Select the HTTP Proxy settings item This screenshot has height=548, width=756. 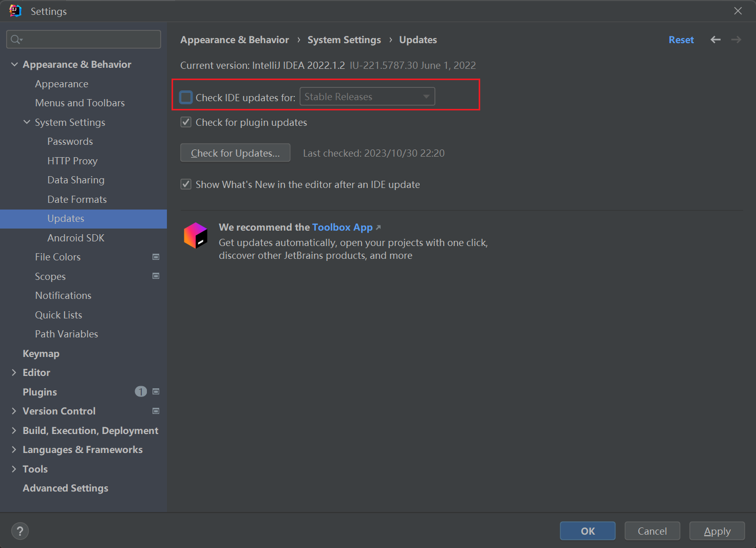[72, 161]
